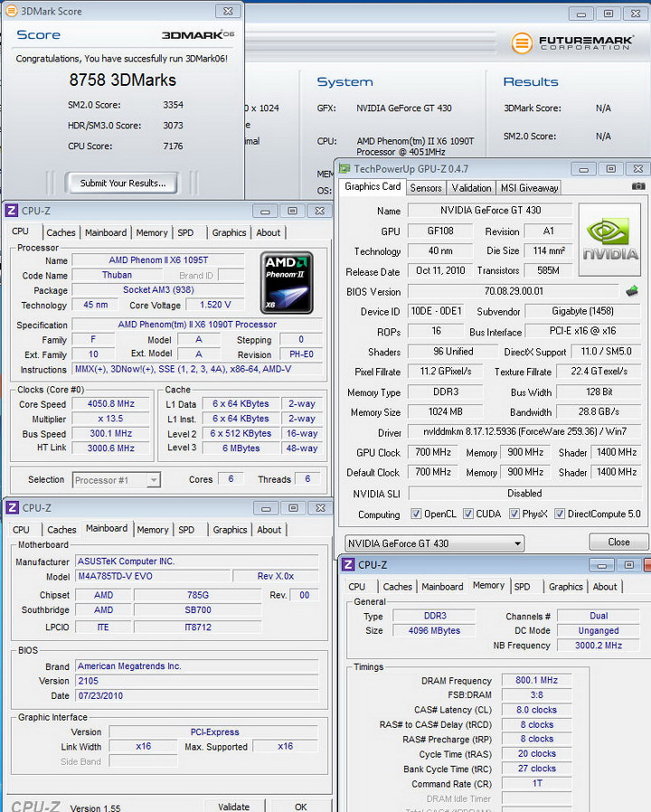The width and height of the screenshot is (651, 812).
Task: Click the Memory CPU-Z window Z icon
Action: point(348,565)
